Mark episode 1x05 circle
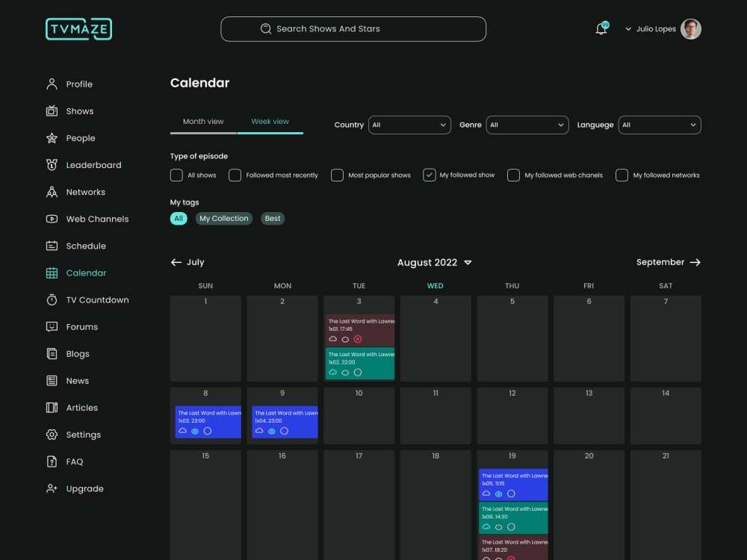The height and width of the screenshot is (560, 747). tap(511, 494)
